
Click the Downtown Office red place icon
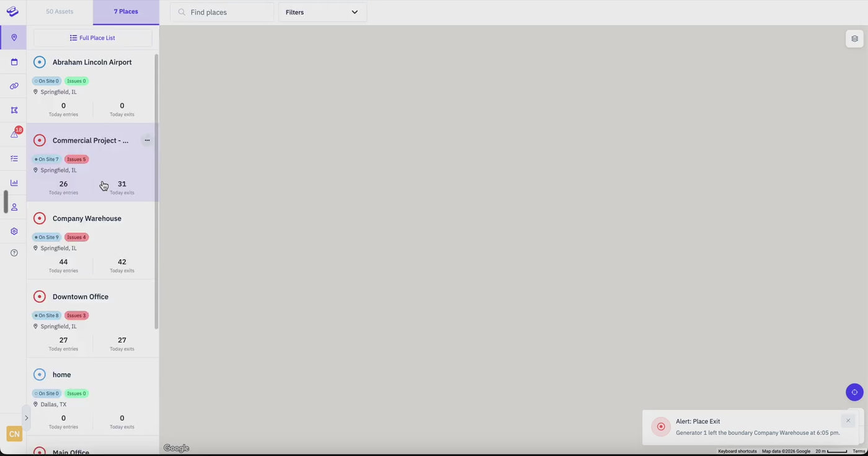click(x=40, y=297)
